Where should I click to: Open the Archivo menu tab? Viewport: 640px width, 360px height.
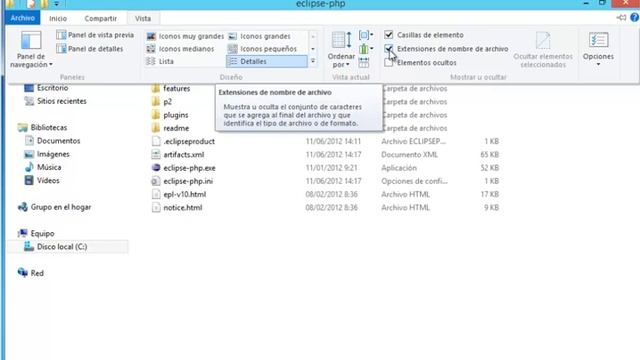(22, 18)
